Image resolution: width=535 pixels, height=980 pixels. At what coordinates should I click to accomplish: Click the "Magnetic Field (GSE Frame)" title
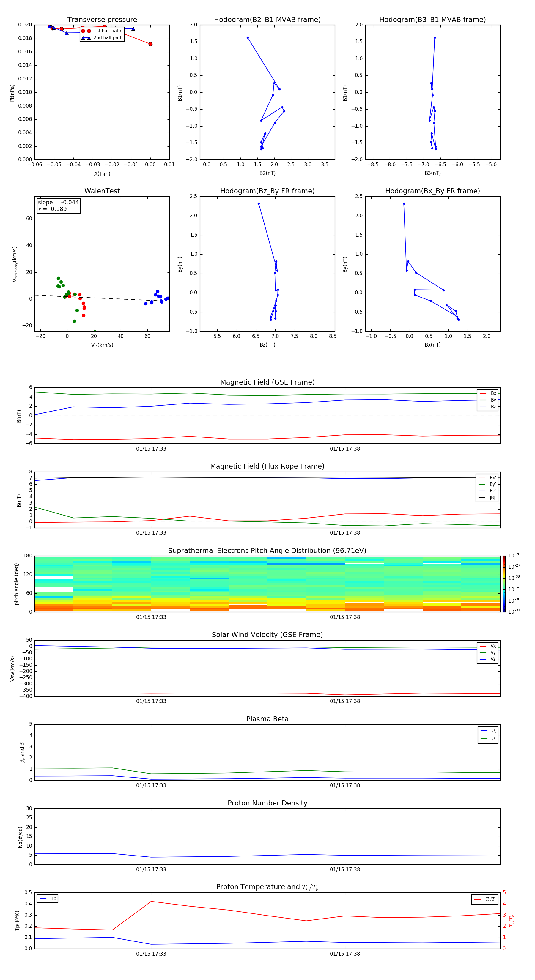pos(267,382)
